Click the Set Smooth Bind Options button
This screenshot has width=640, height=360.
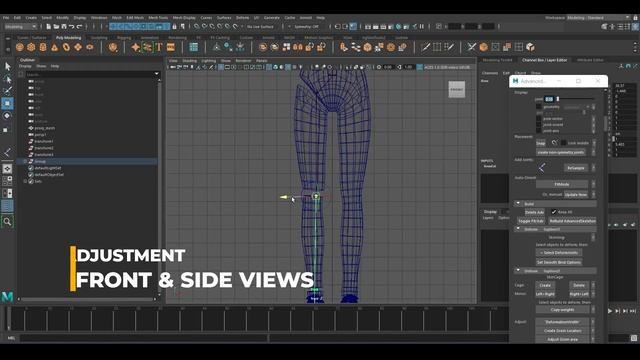click(559, 262)
